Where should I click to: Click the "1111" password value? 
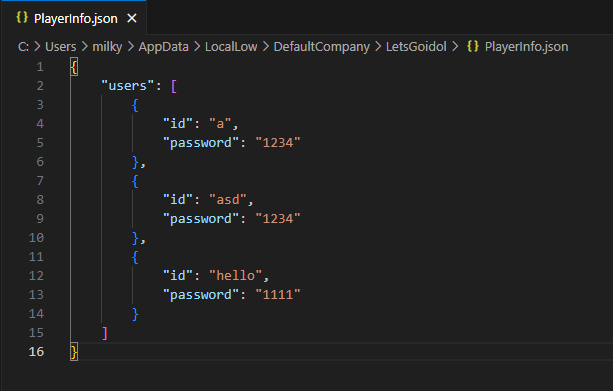(278, 294)
